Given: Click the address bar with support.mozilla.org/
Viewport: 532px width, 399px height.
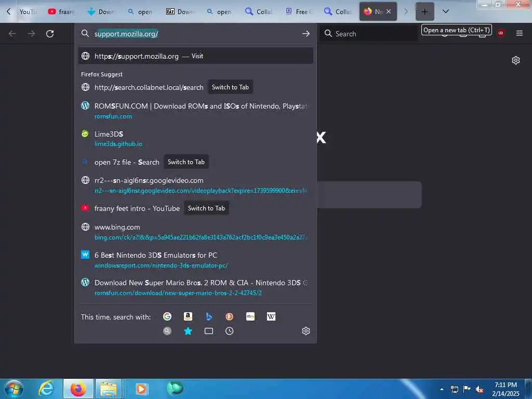Looking at the screenshot, I should (x=195, y=34).
